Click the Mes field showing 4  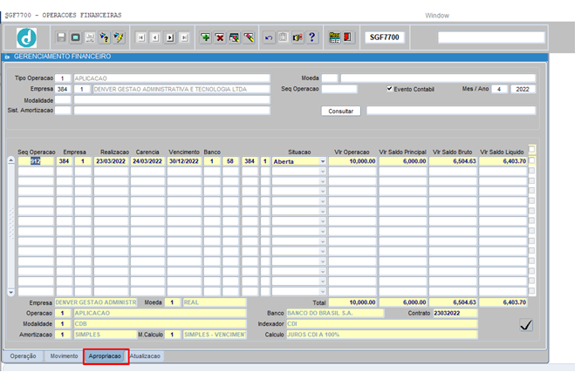[499, 89]
